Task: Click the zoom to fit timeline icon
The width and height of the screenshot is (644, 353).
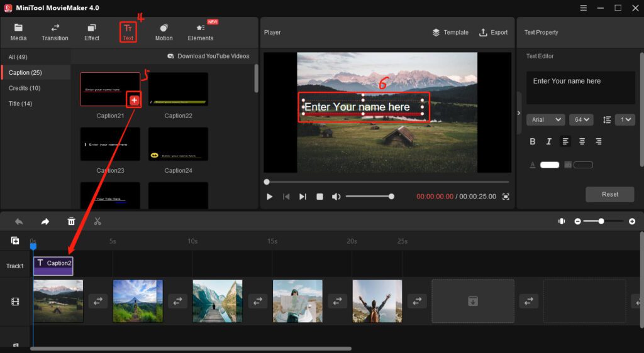Action: [x=562, y=221]
